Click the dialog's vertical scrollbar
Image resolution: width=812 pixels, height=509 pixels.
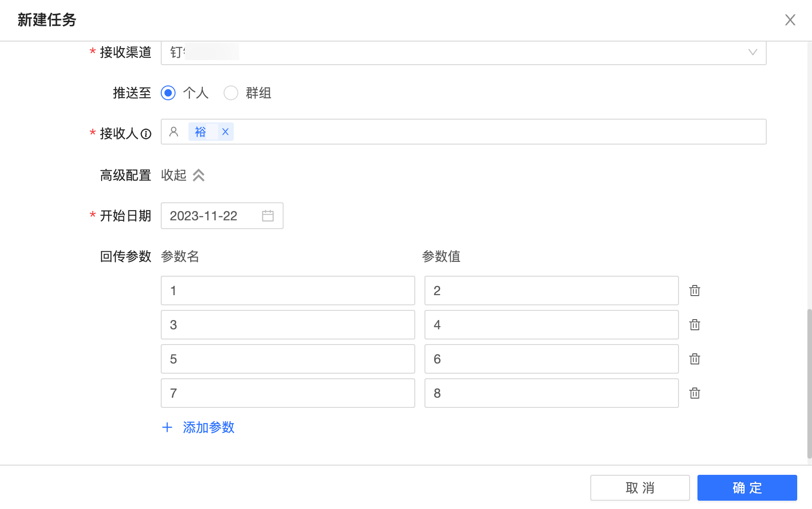809,383
